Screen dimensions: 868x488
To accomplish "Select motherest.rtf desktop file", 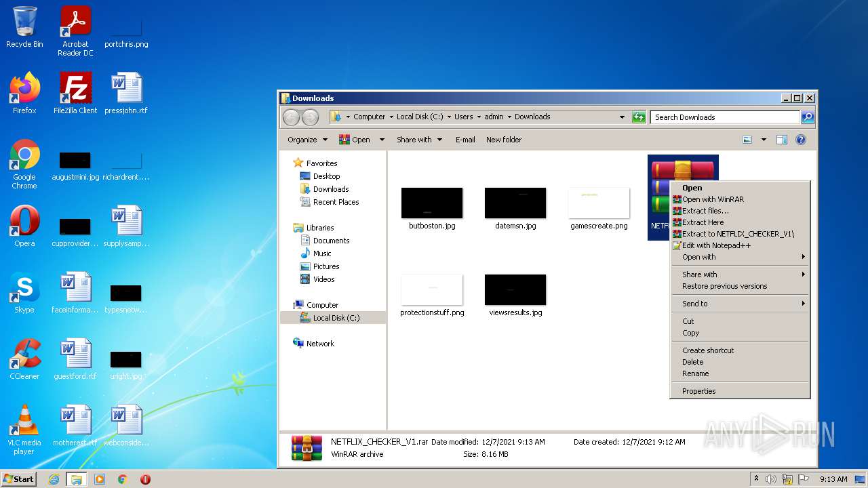I will 75,425.
